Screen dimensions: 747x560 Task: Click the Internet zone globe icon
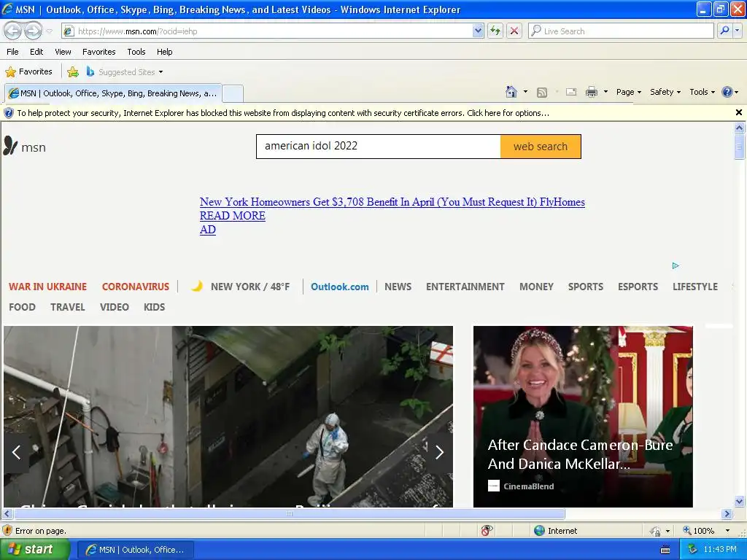539,531
